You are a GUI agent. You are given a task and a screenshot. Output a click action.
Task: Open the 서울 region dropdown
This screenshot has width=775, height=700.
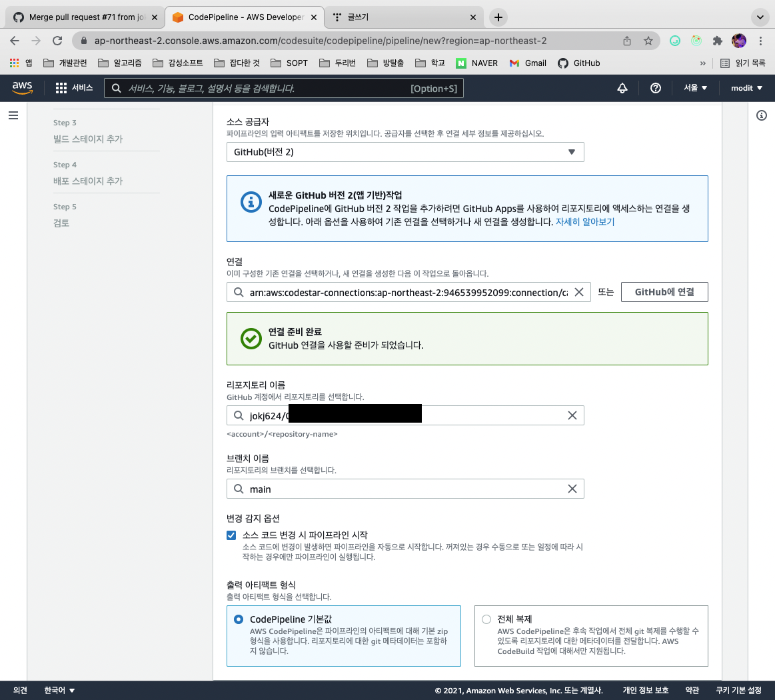click(695, 88)
